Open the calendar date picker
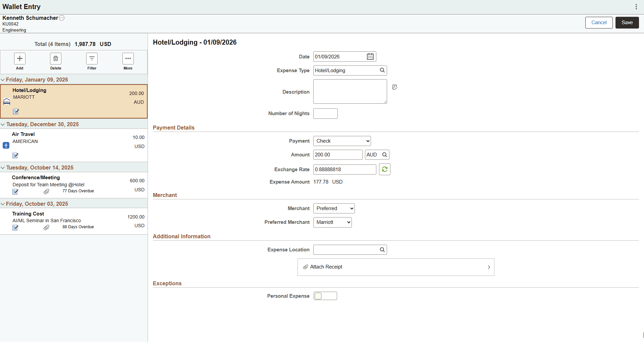 (370, 56)
